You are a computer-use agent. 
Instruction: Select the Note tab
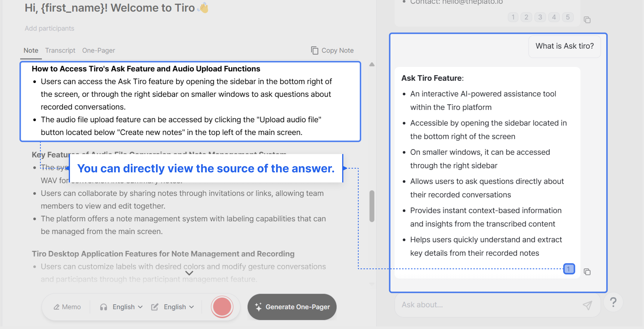pyautogui.click(x=31, y=50)
